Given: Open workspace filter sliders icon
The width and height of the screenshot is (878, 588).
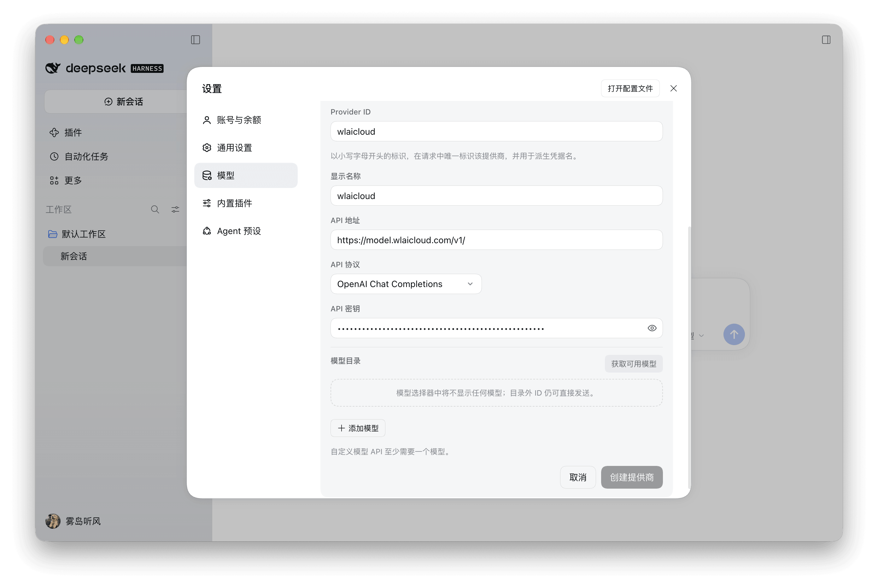Looking at the screenshot, I should click(x=175, y=209).
